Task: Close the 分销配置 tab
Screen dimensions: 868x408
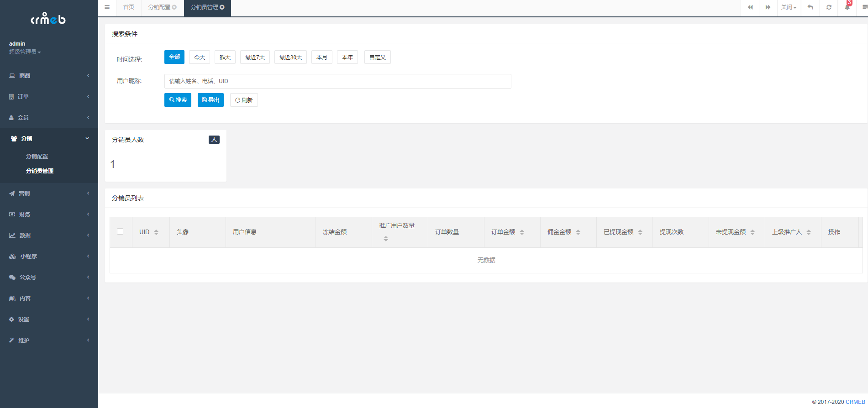Action: tap(174, 7)
